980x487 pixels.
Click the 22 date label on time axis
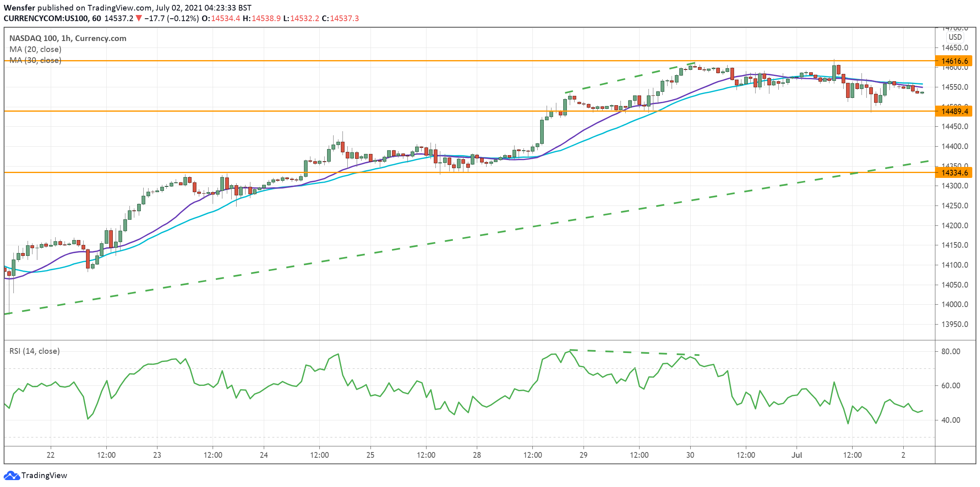tap(50, 455)
